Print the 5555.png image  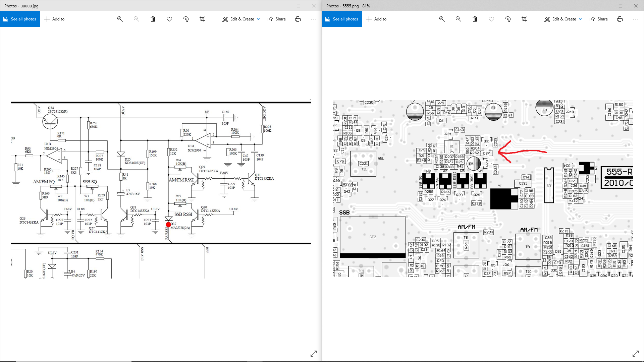click(x=620, y=19)
